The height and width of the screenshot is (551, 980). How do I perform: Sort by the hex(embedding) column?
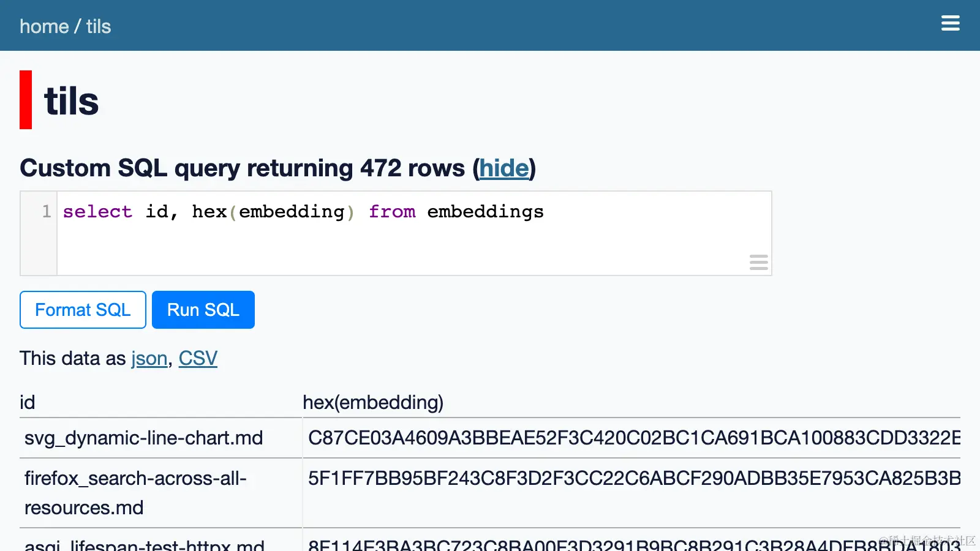(374, 402)
